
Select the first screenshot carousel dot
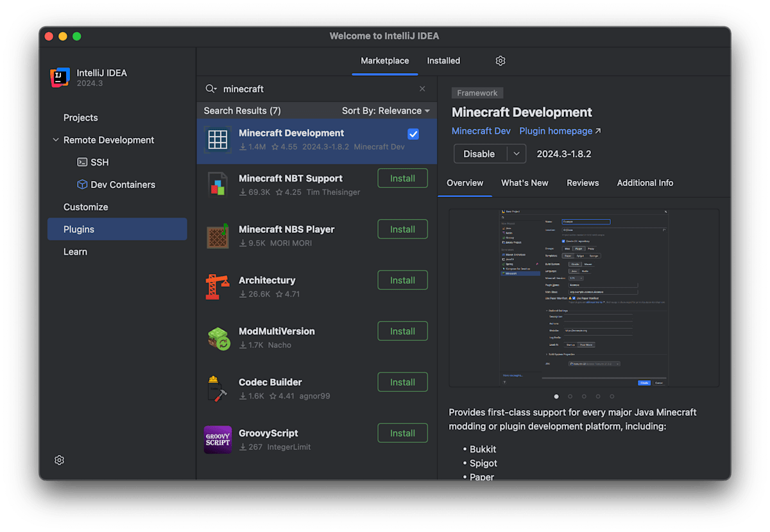click(x=556, y=397)
